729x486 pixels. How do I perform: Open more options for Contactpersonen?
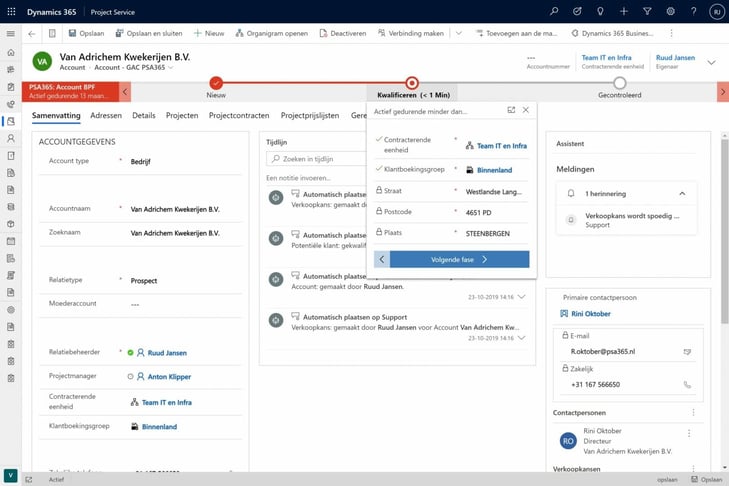(693, 413)
